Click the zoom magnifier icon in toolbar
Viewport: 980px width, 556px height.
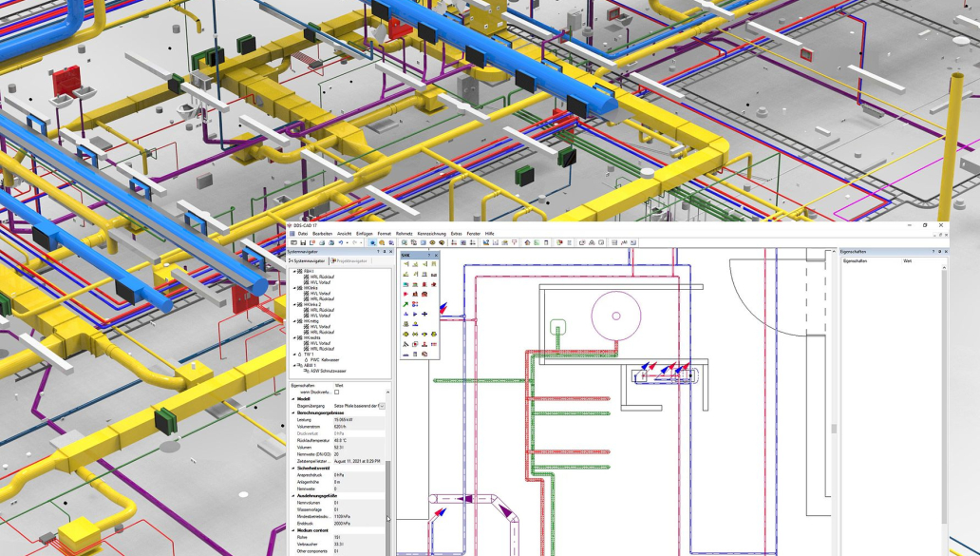[404, 242]
